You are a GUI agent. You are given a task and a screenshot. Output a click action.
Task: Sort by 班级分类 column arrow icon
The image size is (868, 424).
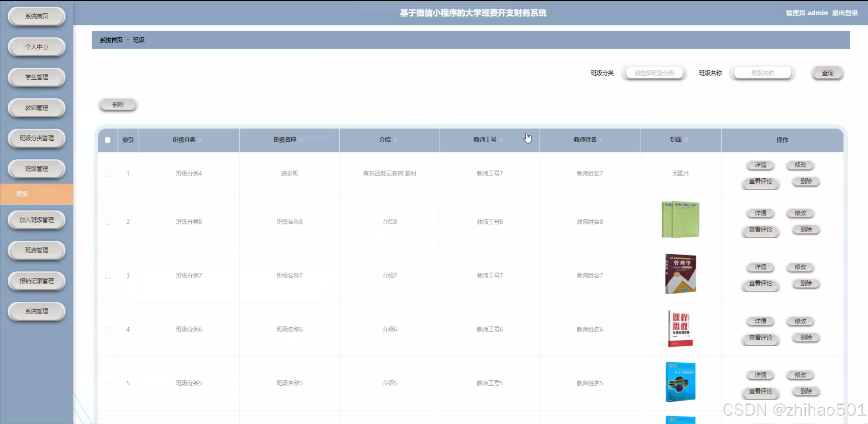(200, 140)
